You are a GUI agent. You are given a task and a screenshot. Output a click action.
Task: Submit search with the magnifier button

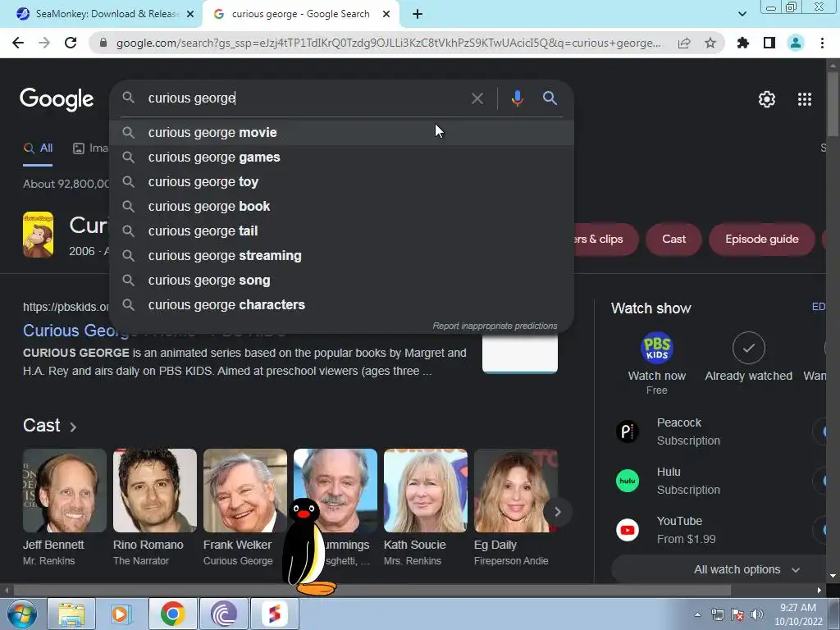550,98
